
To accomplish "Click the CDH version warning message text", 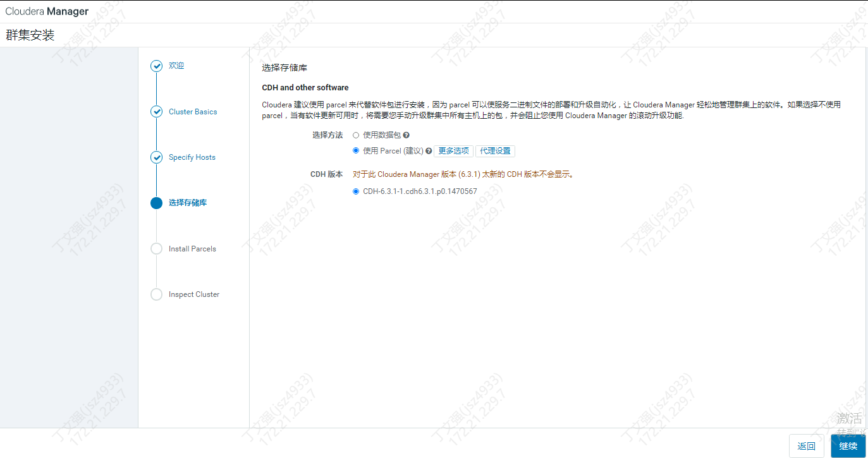I will [463, 174].
